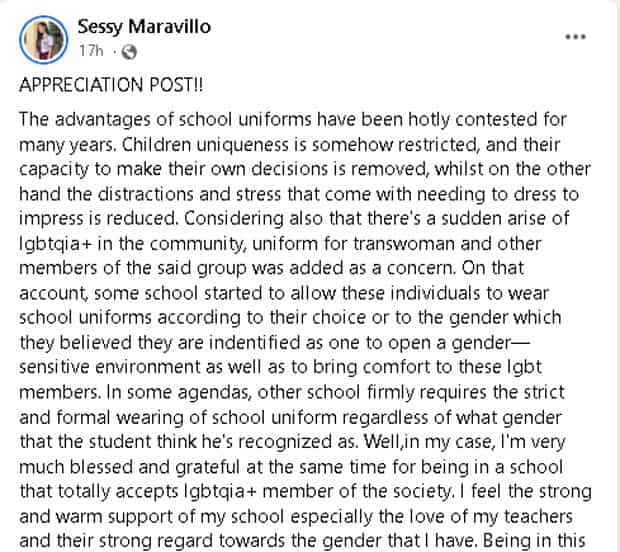Open the Sessy Maravillo profile name link
This screenshot has height=552, width=620.
tap(144, 27)
